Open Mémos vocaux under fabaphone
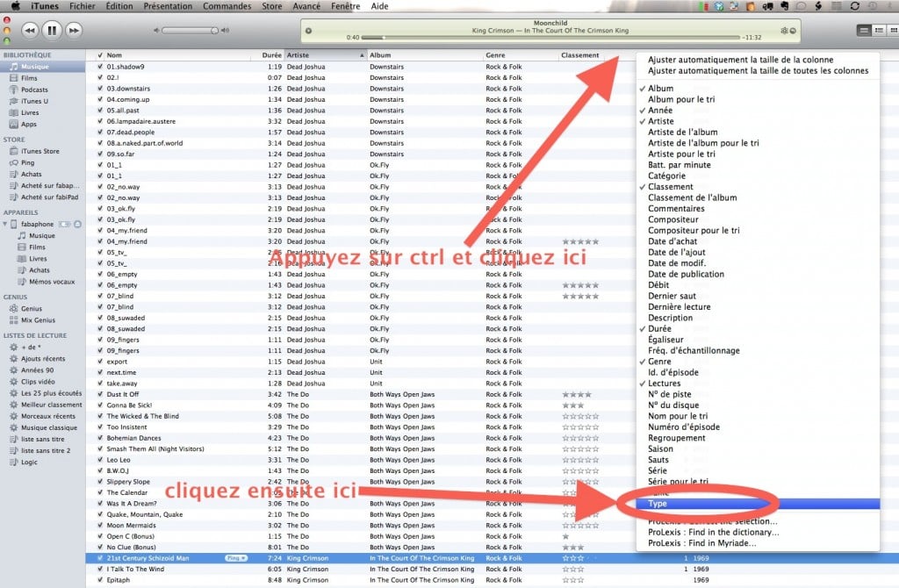This screenshot has height=588, width=899. pyautogui.click(x=52, y=282)
